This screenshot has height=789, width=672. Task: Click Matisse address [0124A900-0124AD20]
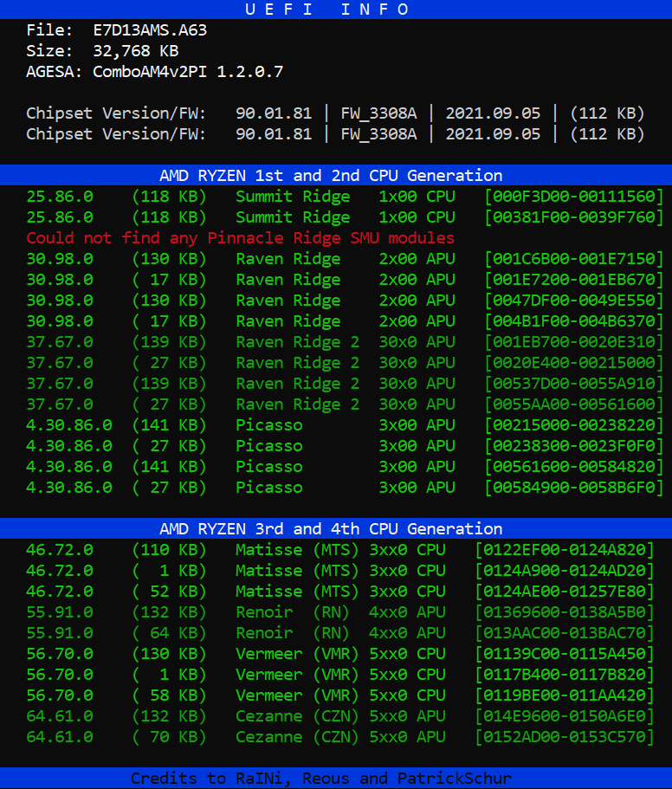point(565,570)
